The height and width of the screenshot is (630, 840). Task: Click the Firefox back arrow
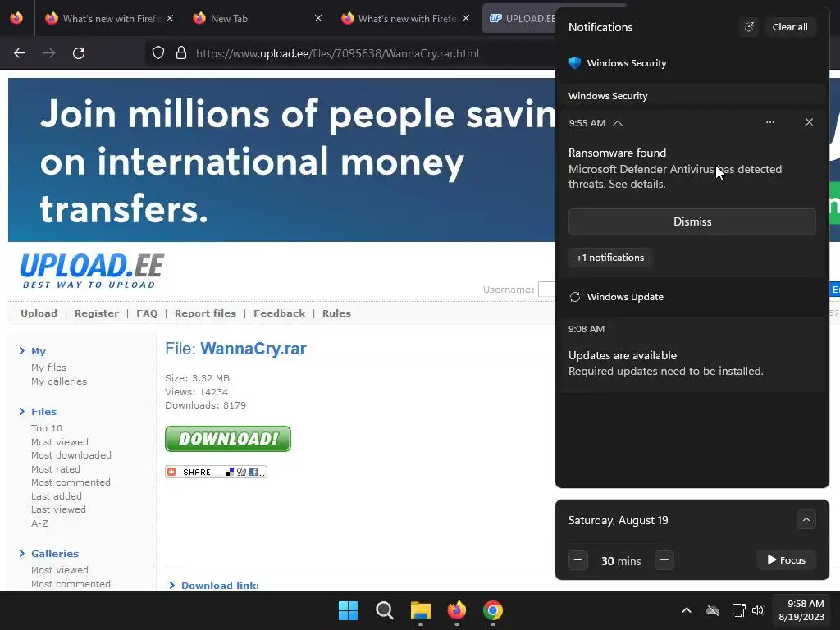20,53
